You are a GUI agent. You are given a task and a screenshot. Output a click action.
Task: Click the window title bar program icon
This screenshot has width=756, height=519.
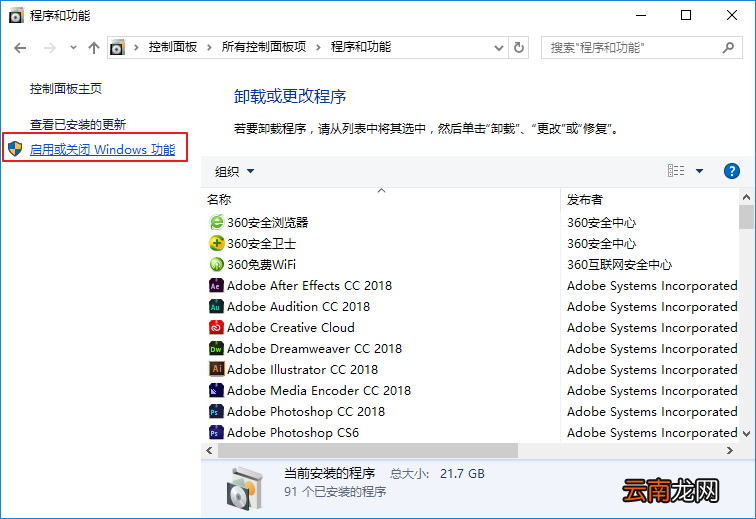16,15
